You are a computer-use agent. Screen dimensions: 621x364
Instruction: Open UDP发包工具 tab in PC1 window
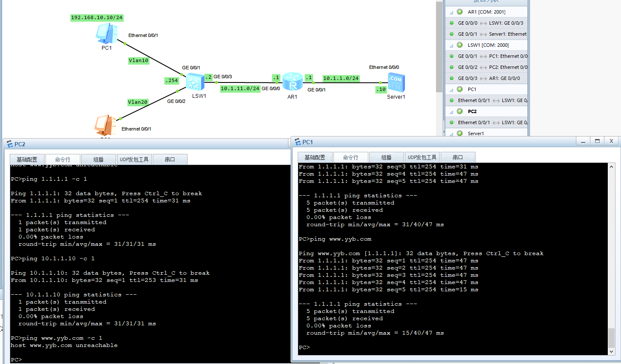(x=422, y=157)
